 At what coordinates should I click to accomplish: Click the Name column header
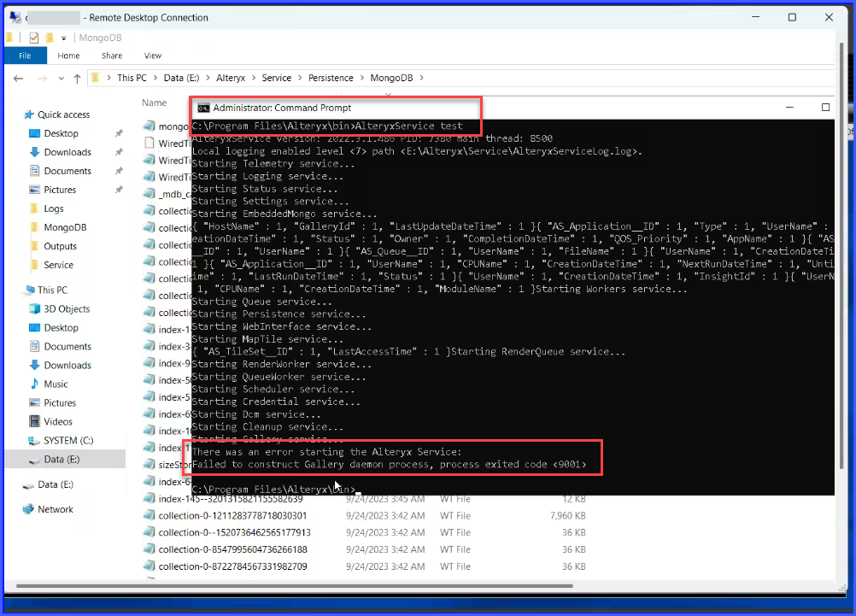[155, 103]
